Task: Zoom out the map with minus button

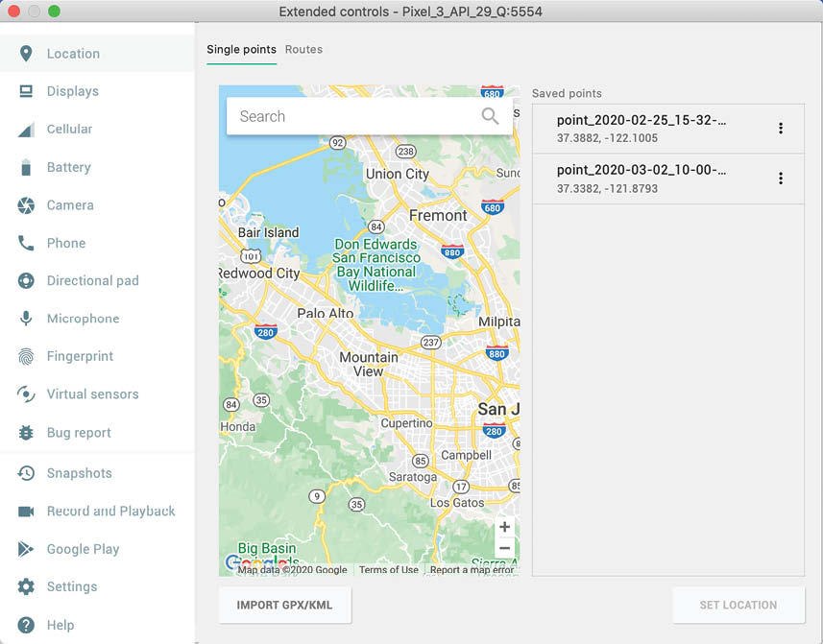Action: (504, 548)
